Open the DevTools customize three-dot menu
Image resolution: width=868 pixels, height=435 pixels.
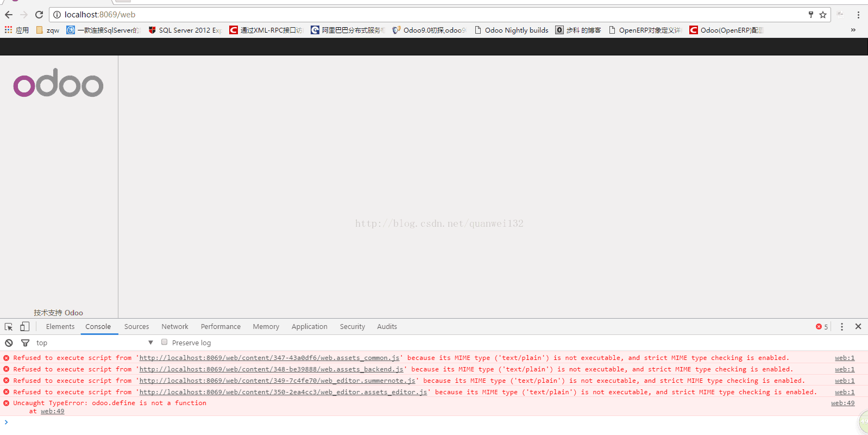pos(842,327)
